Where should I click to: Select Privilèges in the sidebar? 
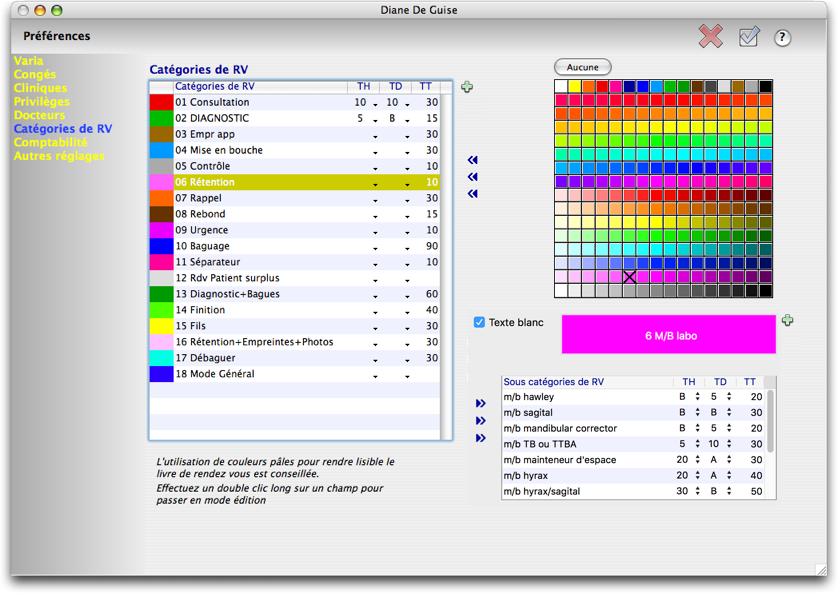(42, 102)
